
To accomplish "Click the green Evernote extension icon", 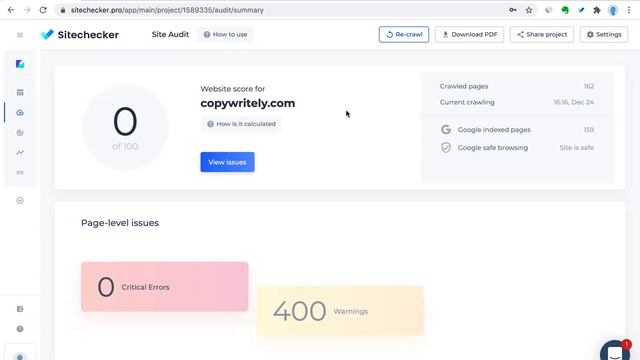I will pos(565,10).
